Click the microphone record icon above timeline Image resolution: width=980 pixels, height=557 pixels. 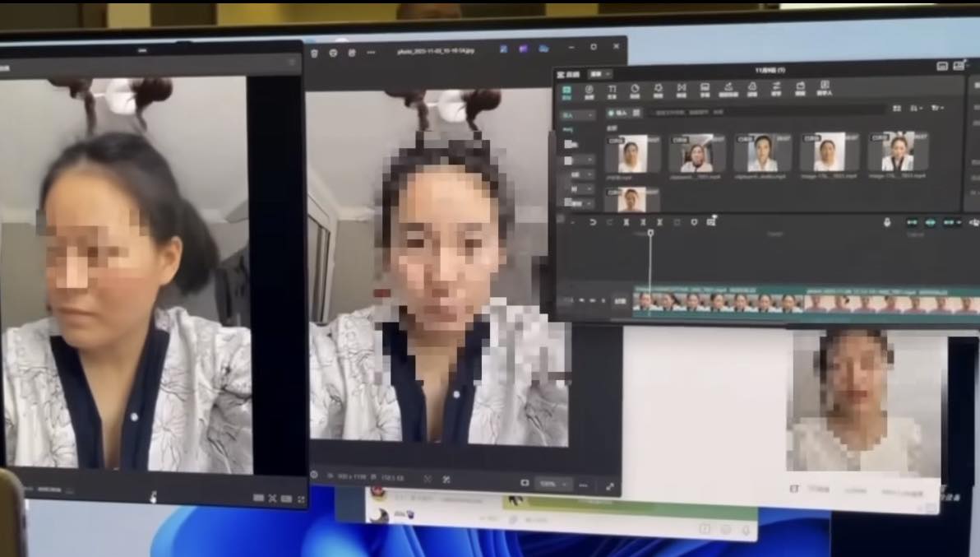click(888, 222)
